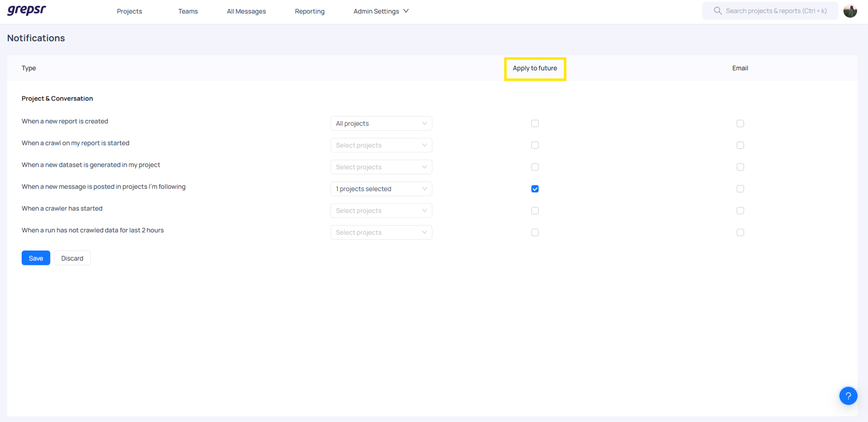Click the grepsr logo

[x=27, y=10]
